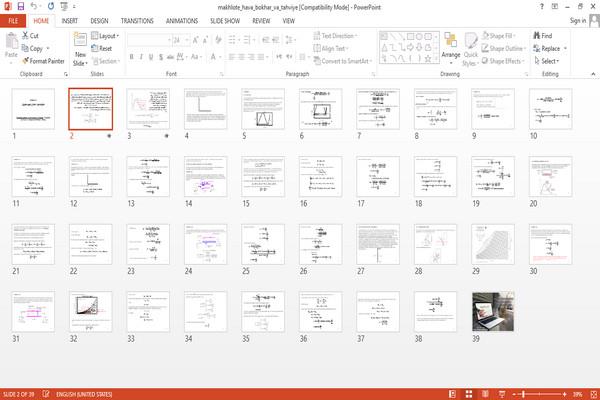The height and width of the screenshot is (400, 600).
Task: Select slide 39 photo thumbnail
Action: tap(493, 312)
